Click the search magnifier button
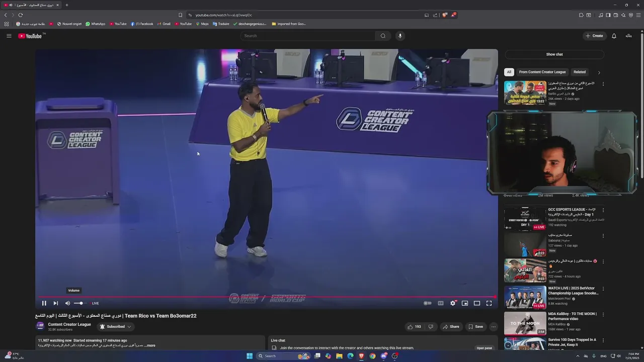This screenshot has width=644, height=362. point(383,36)
